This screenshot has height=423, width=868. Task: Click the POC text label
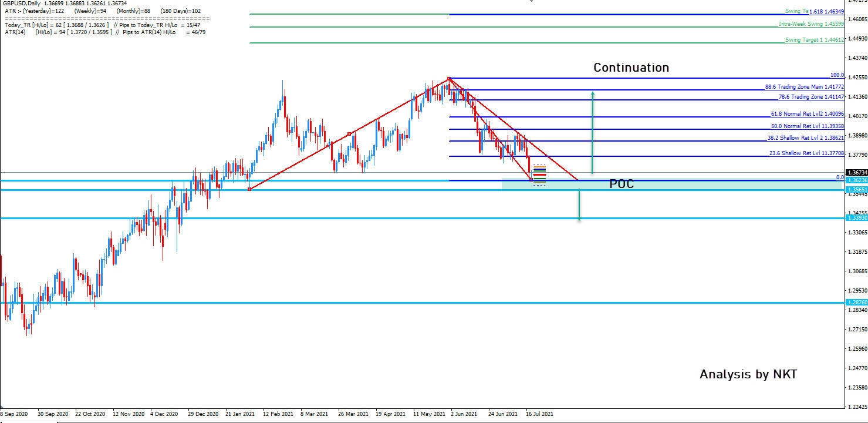coord(620,184)
